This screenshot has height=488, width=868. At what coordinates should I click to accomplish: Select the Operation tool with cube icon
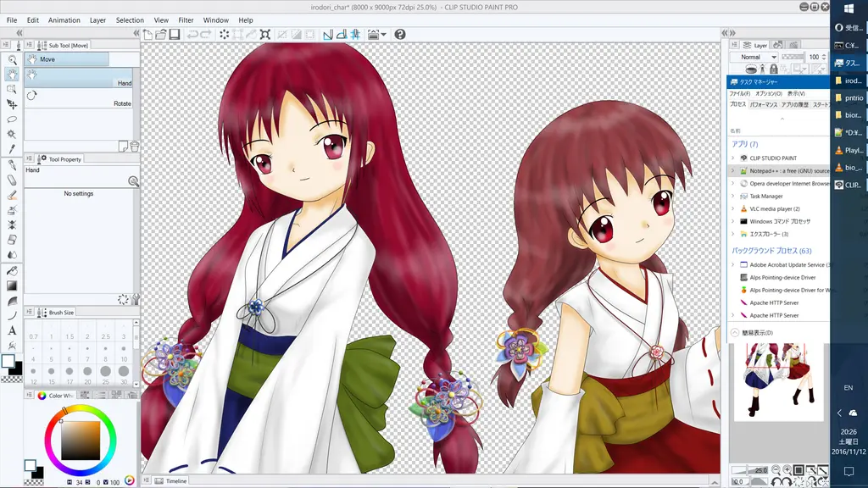(x=12, y=89)
